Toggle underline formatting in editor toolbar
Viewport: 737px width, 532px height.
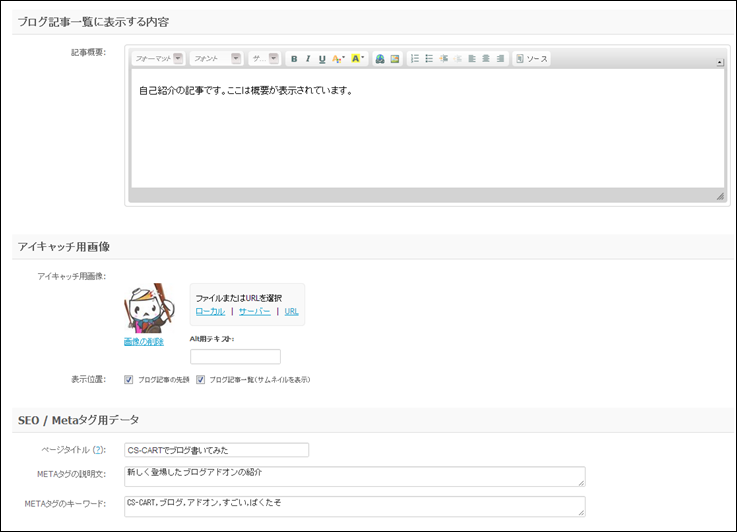(x=322, y=59)
